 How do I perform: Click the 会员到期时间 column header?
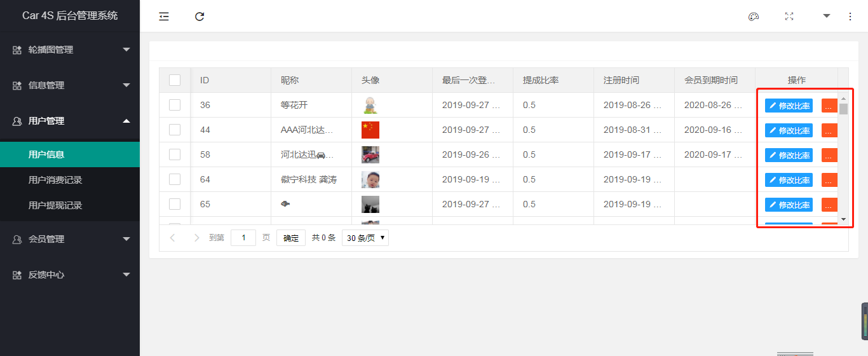coord(715,80)
